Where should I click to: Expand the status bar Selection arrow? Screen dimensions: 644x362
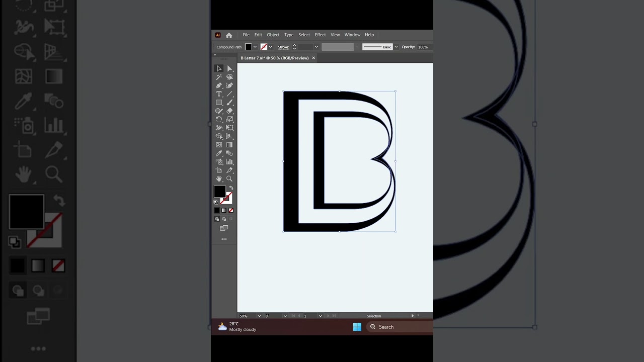click(413, 316)
